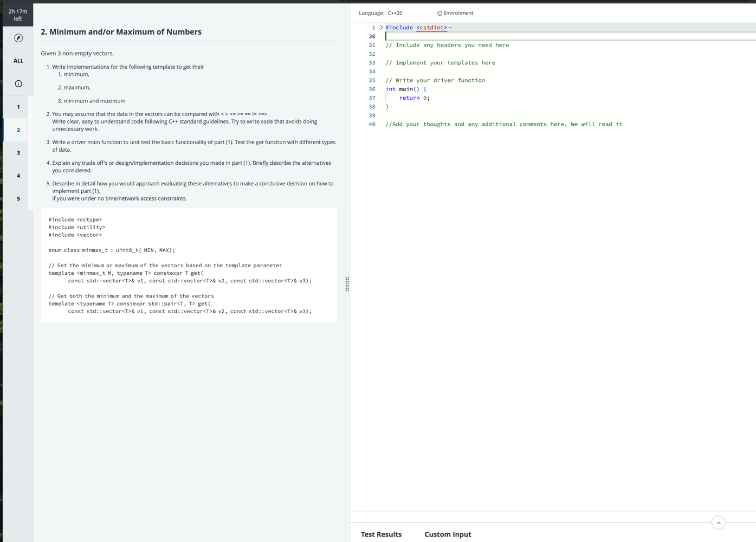Click the Environment info icon
The image size is (756, 542).
point(440,14)
